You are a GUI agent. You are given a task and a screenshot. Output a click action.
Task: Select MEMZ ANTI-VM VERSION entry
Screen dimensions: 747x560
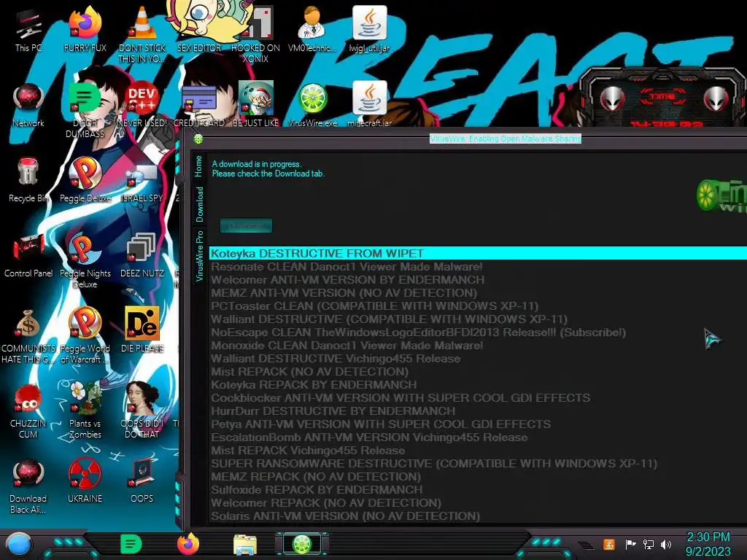pos(478,293)
